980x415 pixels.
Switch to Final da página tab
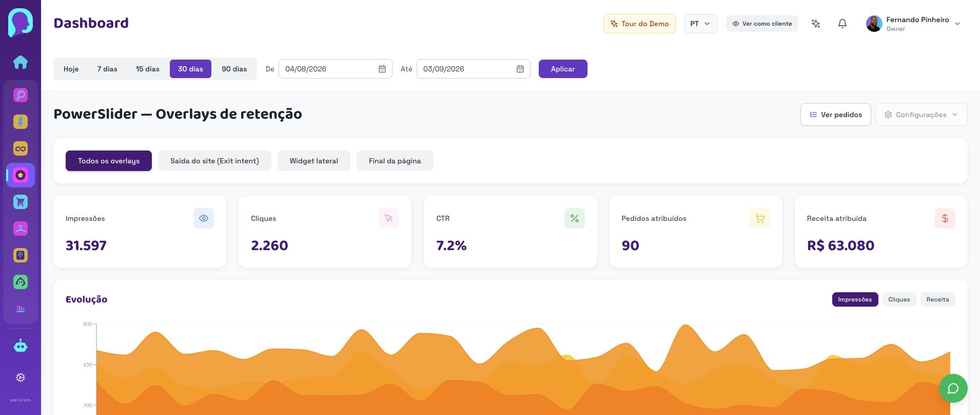click(395, 161)
